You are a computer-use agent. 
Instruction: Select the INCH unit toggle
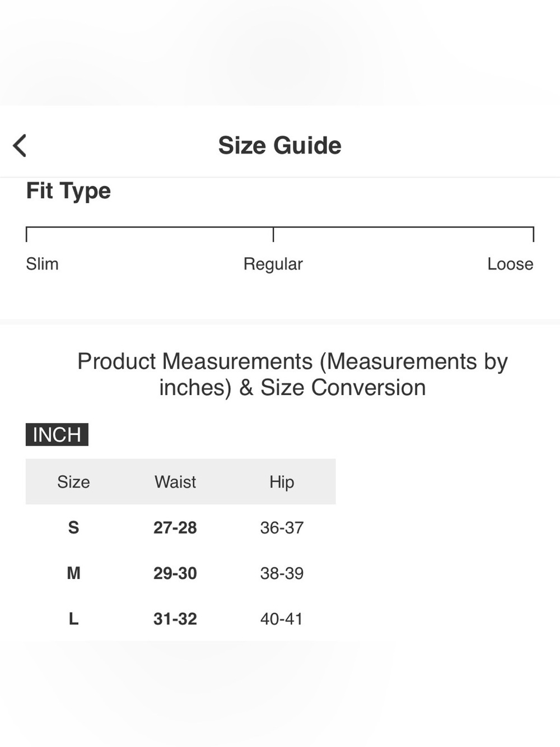(57, 435)
